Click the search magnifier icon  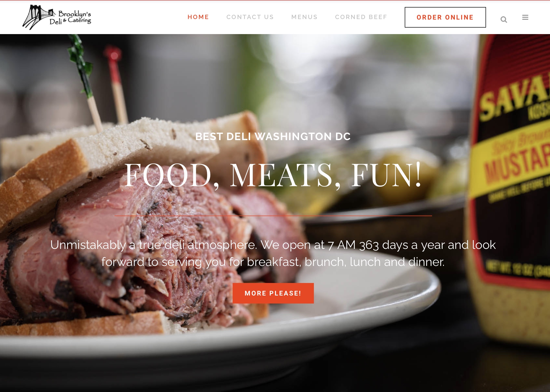(504, 19)
